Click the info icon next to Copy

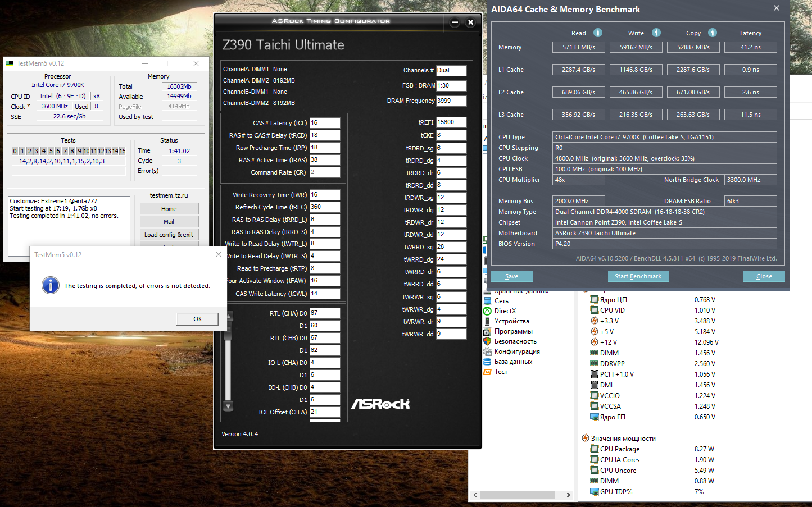[713, 33]
